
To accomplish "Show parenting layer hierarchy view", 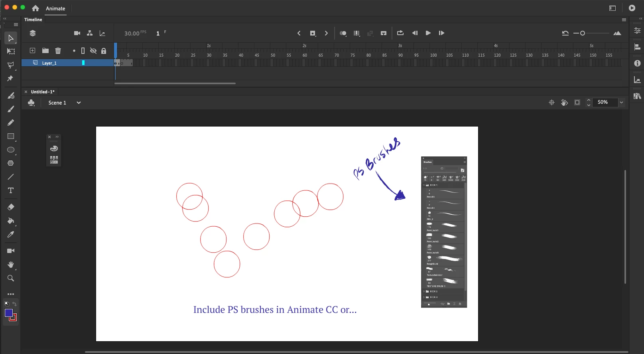I will 90,33.
